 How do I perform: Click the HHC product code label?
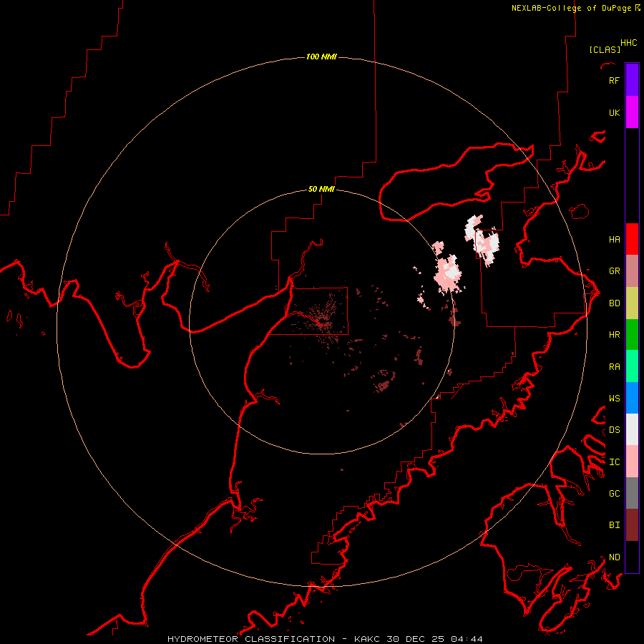(x=629, y=43)
